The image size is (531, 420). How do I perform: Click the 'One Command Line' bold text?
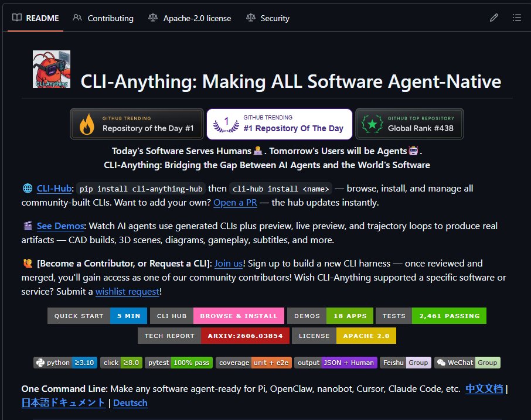click(64, 389)
